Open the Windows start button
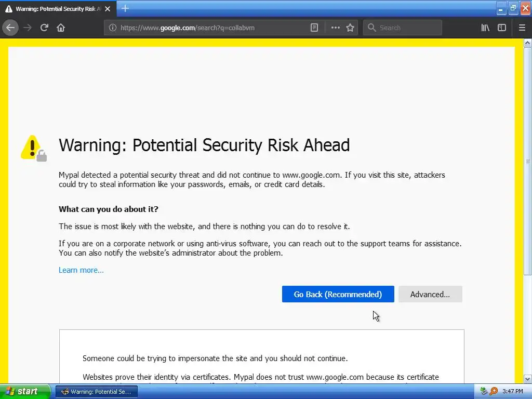This screenshot has height=399, width=532. coord(24,392)
